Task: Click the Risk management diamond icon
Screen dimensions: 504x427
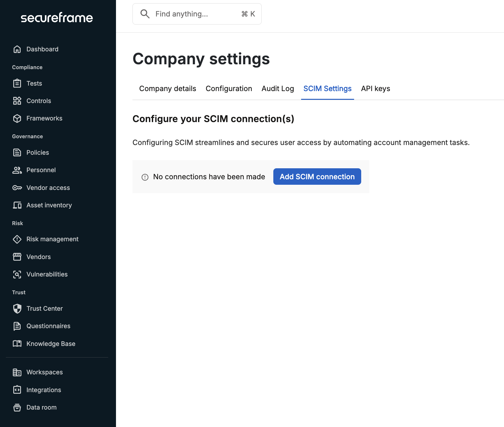Action: [x=17, y=239]
